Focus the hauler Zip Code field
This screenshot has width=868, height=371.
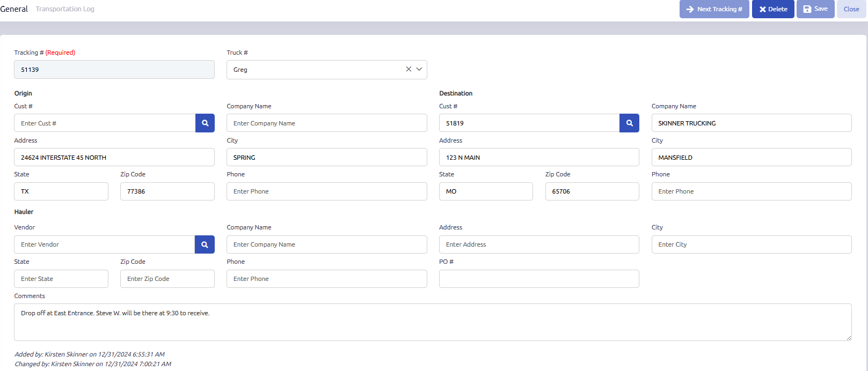(167, 279)
